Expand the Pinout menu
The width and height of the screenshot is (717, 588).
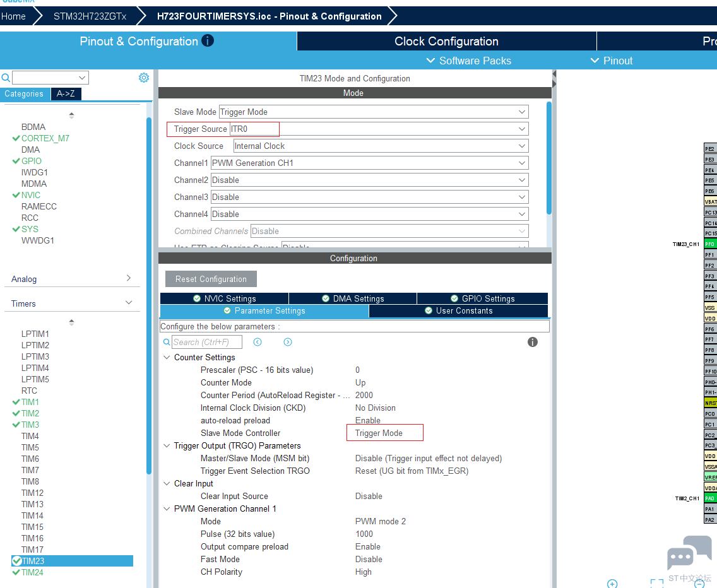612,61
